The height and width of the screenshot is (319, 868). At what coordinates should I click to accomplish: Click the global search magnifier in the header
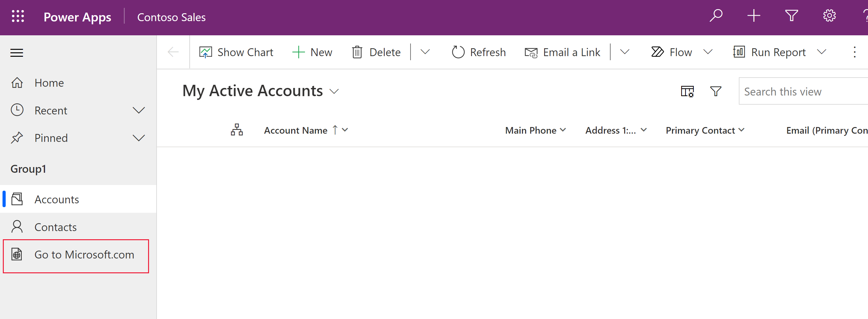pos(716,15)
